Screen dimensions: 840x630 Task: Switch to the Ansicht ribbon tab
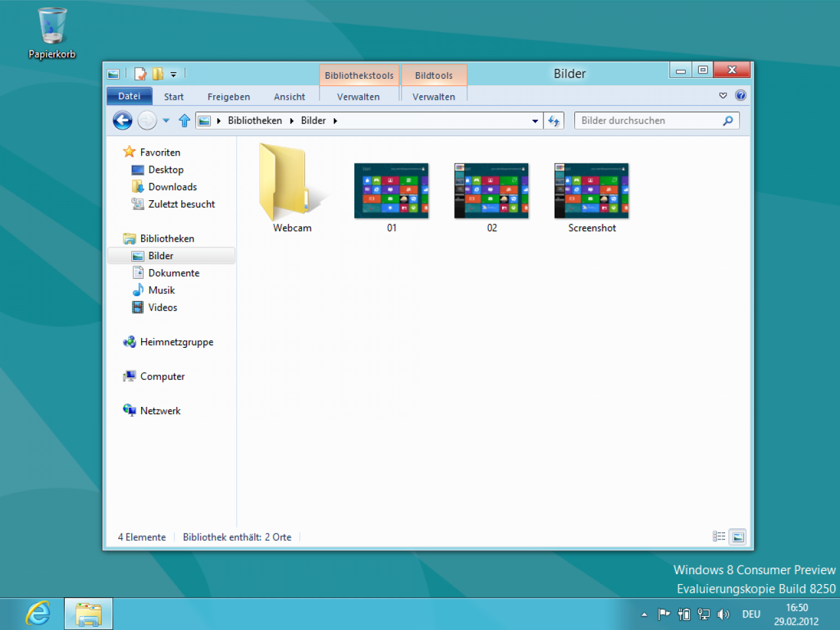pos(289,96)
